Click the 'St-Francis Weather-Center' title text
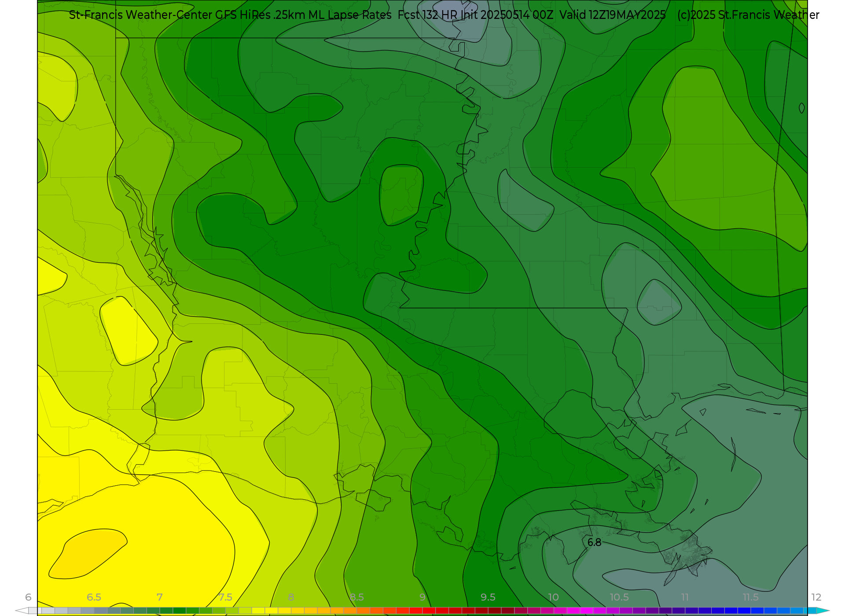The width and height of the screenshot is (845, 616). pos(140,15)
